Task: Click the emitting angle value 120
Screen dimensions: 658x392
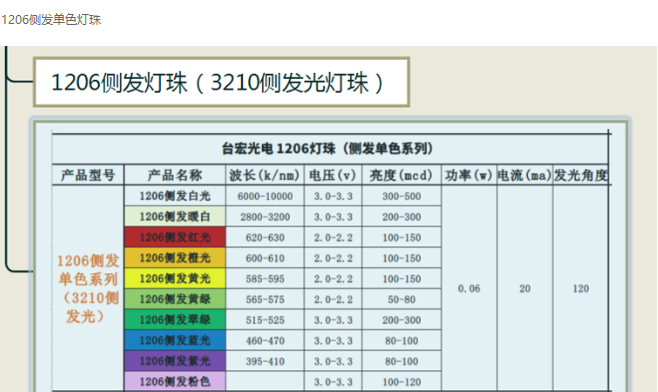Action: pyautogui.click(x=581, y=289)
